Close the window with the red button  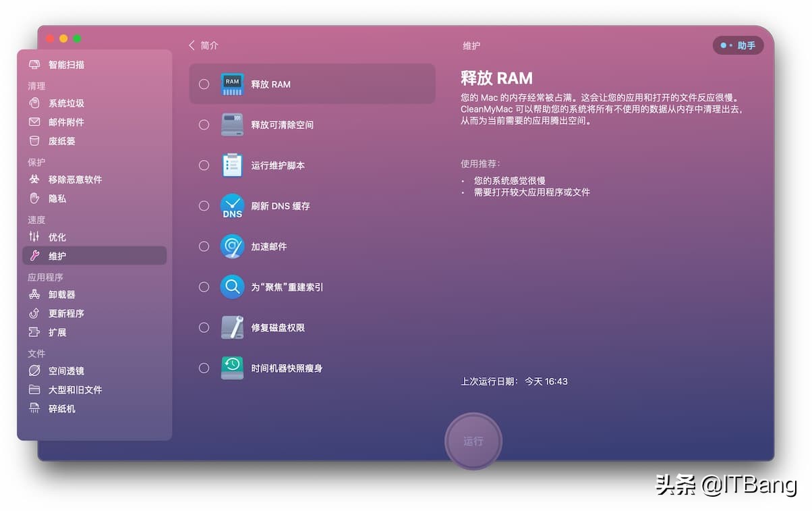coord(50,38)
